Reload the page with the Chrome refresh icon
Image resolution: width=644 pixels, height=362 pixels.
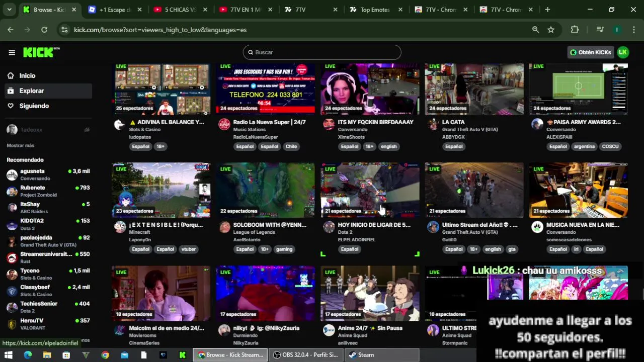(x=44, y=30)
